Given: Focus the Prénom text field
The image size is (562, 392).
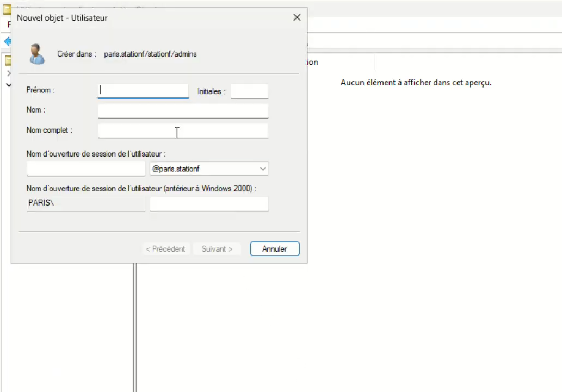Looking at the screenshot, I should click(143, 91).
